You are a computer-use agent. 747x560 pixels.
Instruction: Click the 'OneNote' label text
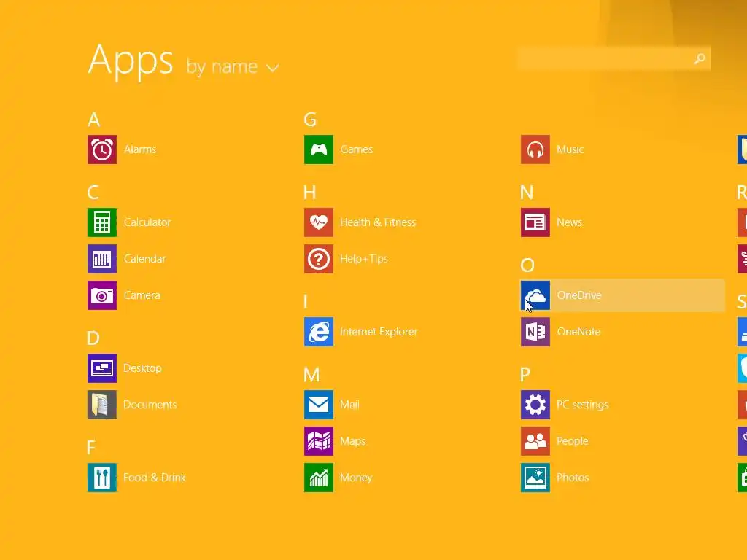578,332
